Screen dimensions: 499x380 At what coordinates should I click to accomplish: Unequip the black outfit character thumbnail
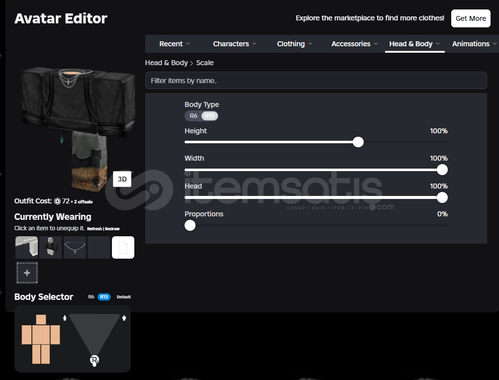51,247
